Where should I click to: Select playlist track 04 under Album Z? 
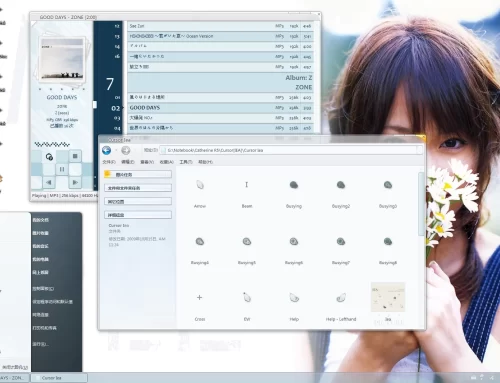click(x=220, y=128)
